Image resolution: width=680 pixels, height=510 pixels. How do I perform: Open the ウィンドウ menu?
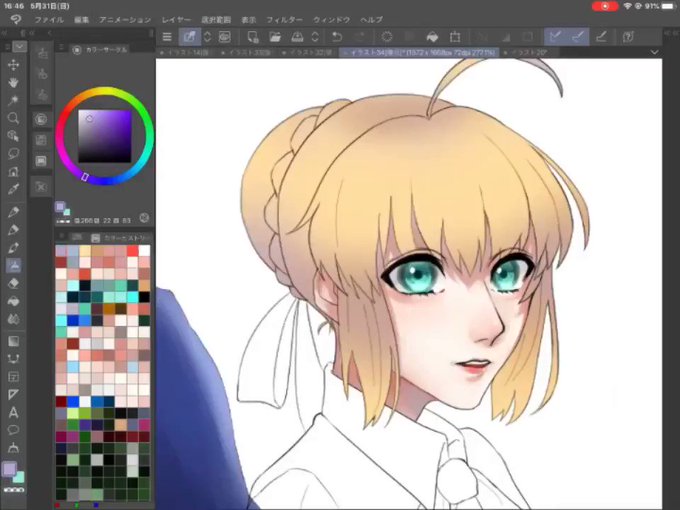[x=331, y=20]
